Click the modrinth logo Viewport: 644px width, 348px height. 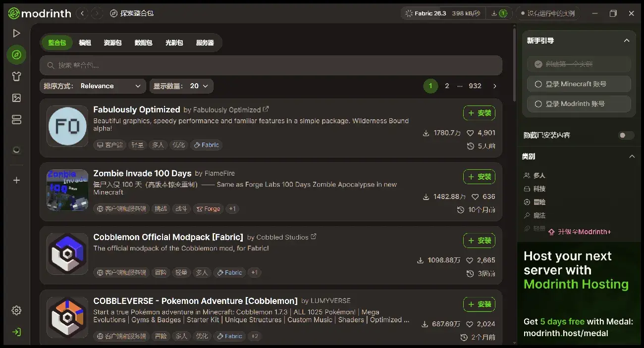[40, 13]
